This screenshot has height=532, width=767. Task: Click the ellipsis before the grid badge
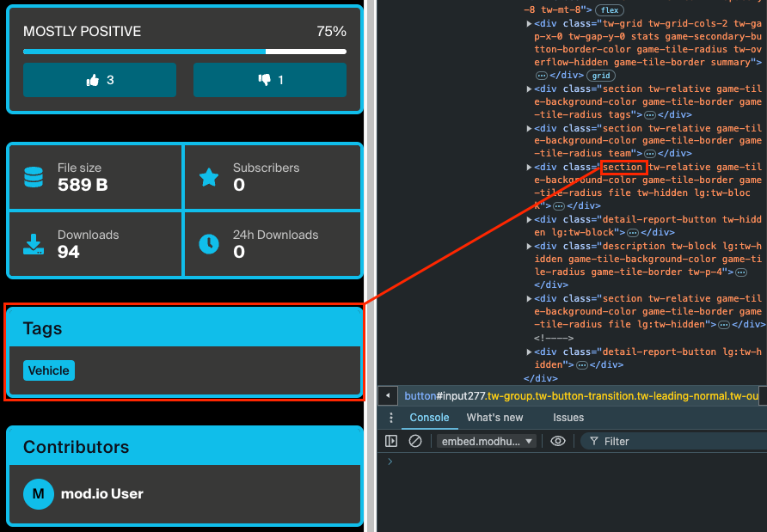click(x=542, y=76)
